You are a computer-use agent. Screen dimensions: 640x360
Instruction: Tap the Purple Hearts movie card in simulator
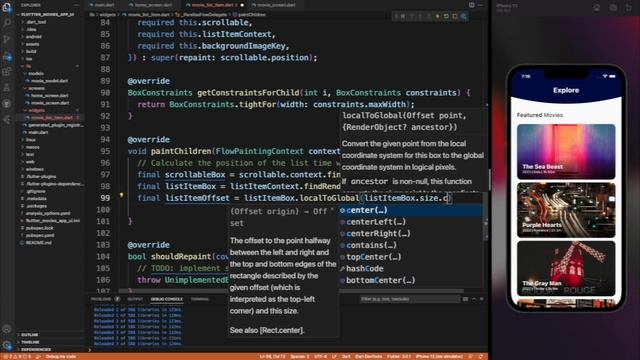(x=566, y=210)
